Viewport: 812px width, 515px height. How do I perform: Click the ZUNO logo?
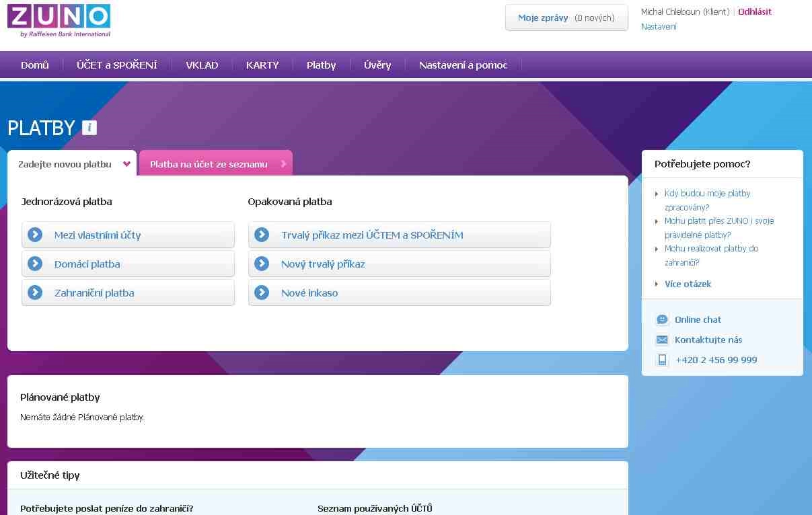(x=59, y=20)
